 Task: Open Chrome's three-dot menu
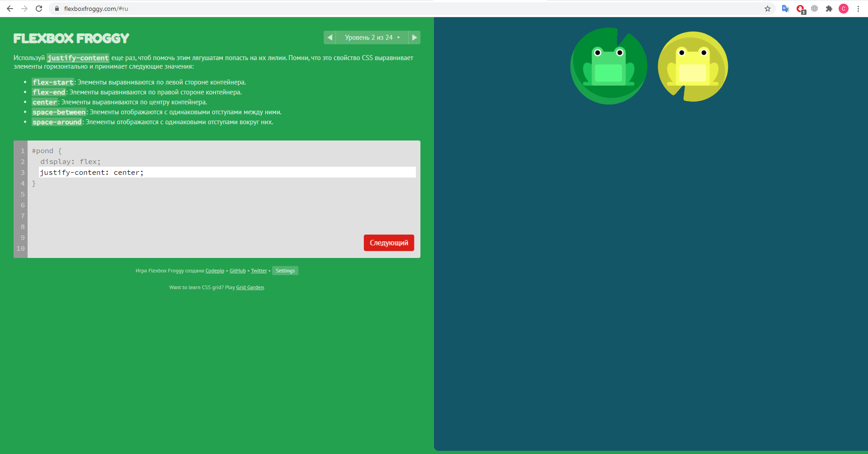(x=858, y=9)
